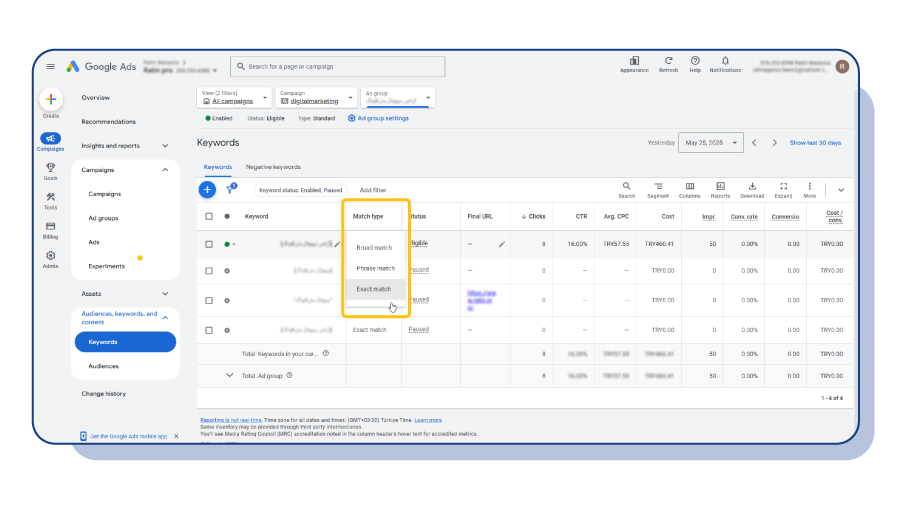Toggle green status dot of first keyword
900x509 pixels.
[229, 244]
